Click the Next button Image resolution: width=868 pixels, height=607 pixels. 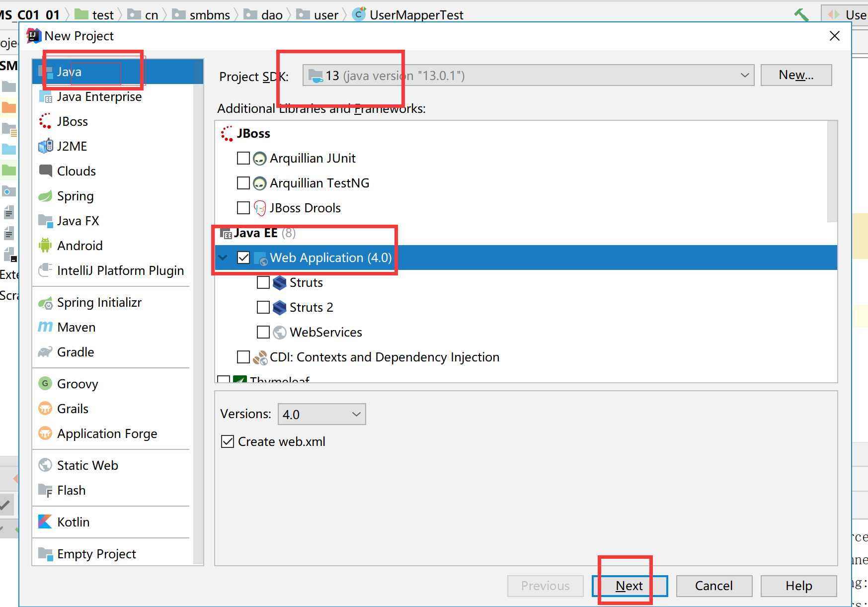tap(630, 586)
